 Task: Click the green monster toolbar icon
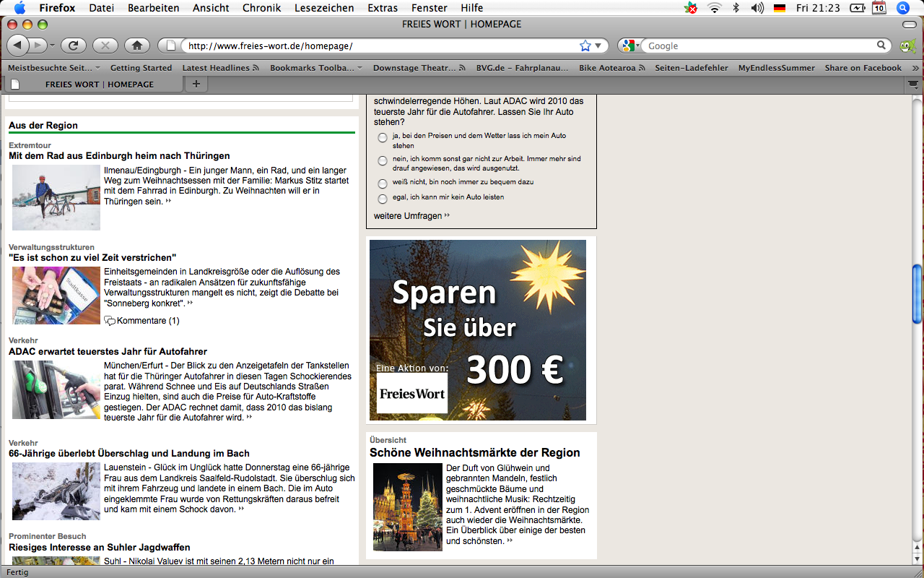coord(907,46)
